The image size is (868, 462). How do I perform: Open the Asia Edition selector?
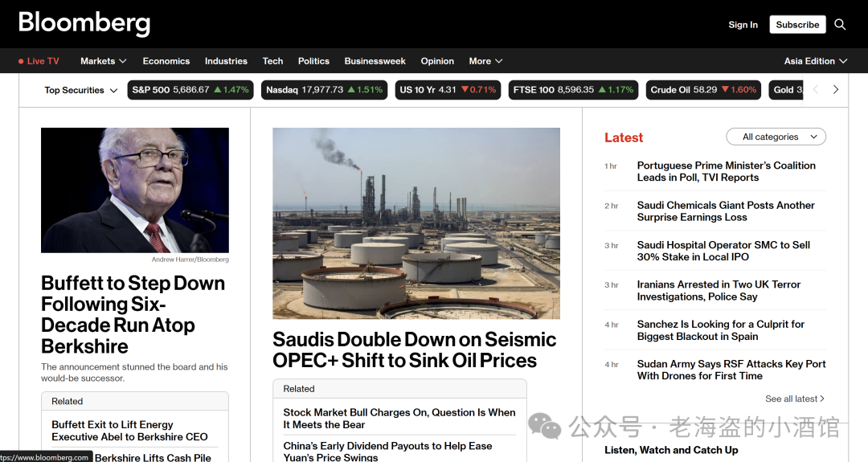tap(816, 61)
